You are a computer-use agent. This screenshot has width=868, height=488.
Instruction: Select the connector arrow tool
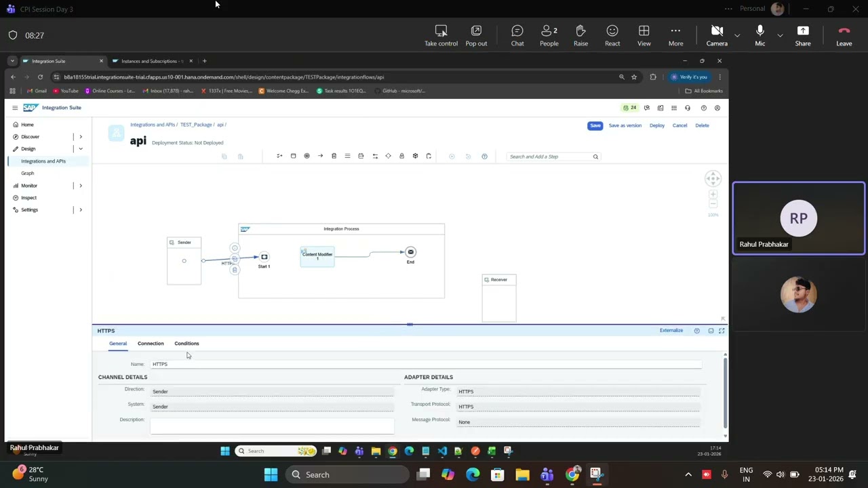320,157
